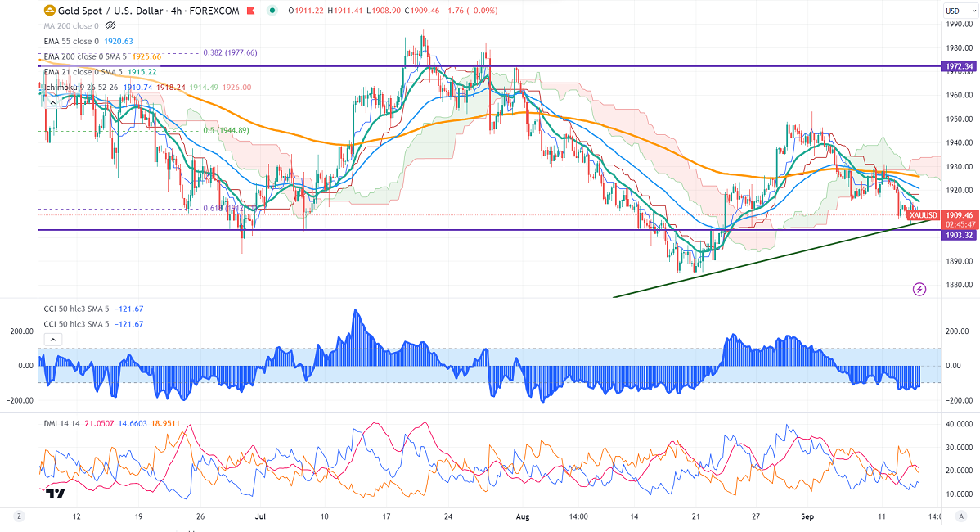Click the 1880.00 label on price axis

click(x=960, y=285)
